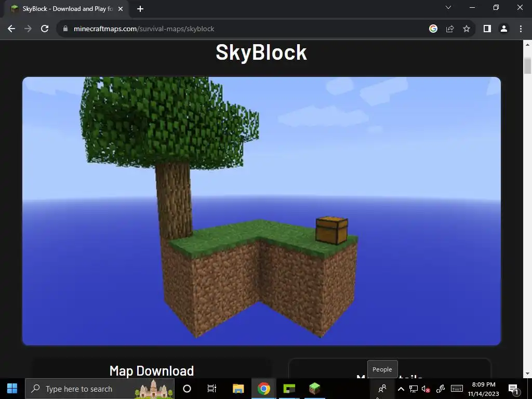Open the green-black app on taskbar
This screenshot has width=532, height=399.
pos(289,389)
